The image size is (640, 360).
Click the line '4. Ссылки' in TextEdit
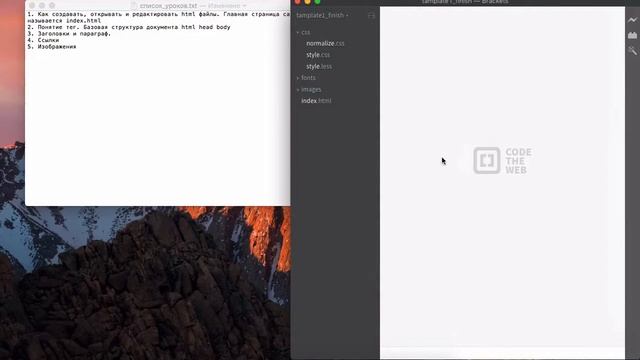click(43, 40)
